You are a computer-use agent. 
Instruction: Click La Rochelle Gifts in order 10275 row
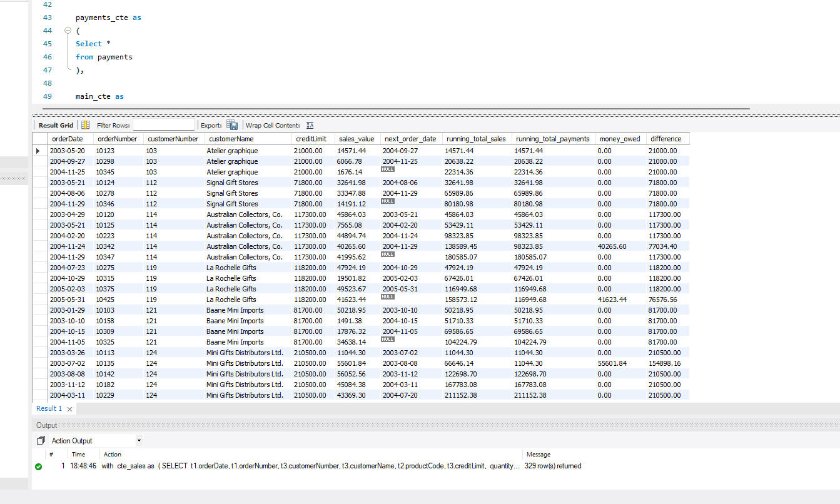[x=231, y=268]
